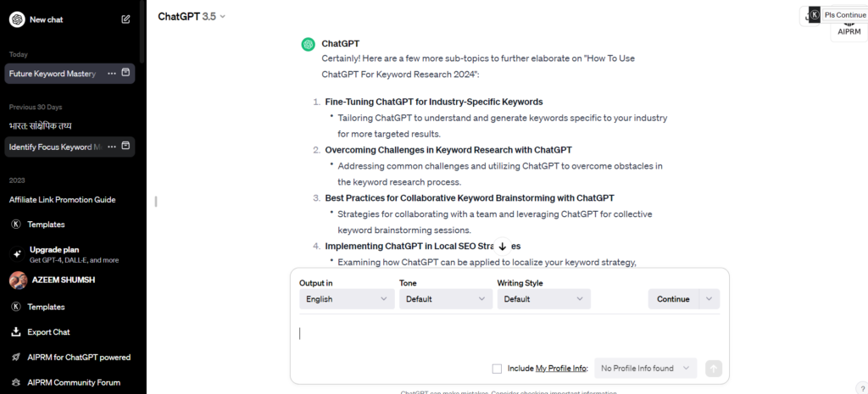The height and width of the screenshot is (394, 868).
Task: Click the K icon of upper Templates entry
Action: pyautogui.click(x=16, y=225)
